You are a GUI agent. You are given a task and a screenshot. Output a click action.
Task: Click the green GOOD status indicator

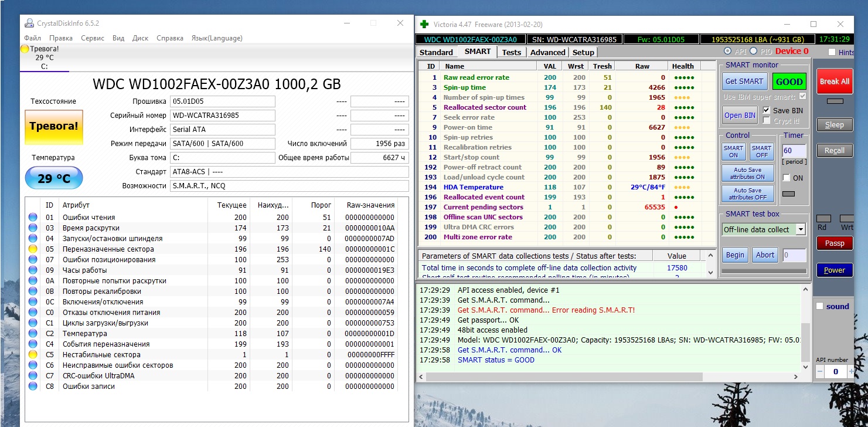coord(789,82)
